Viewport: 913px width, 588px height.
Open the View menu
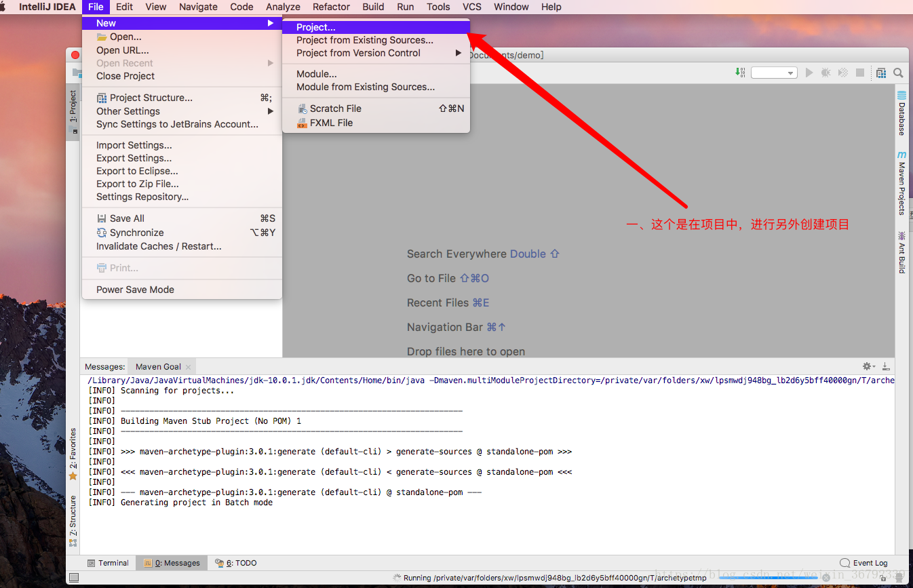pyautogui.click(x=155, y=7)
